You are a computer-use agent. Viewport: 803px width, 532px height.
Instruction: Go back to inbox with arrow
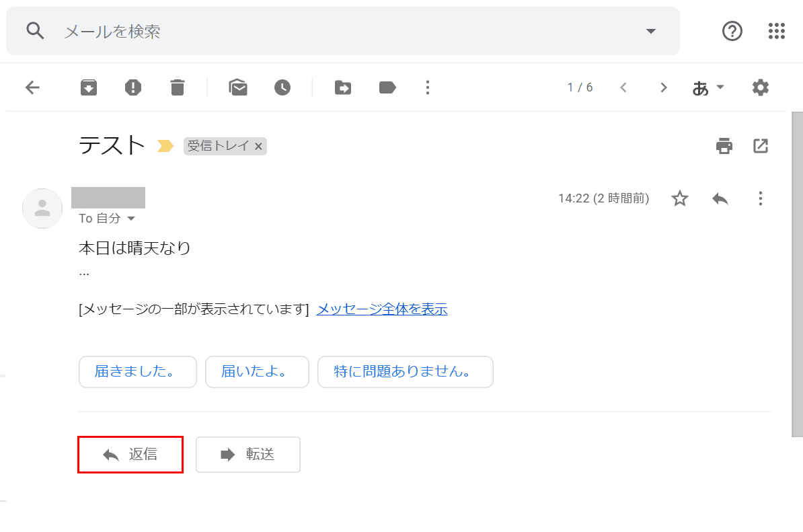pyautogui.click(x=32, y=87)
